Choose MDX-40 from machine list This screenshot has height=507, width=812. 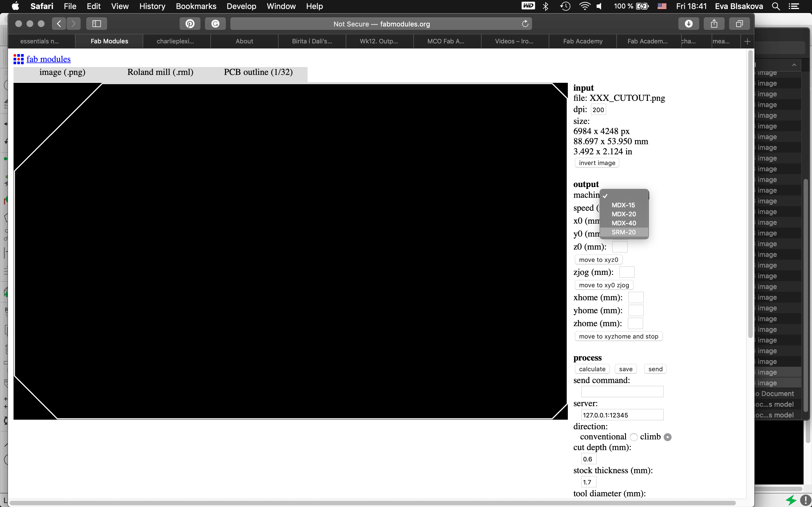[623, 223]
